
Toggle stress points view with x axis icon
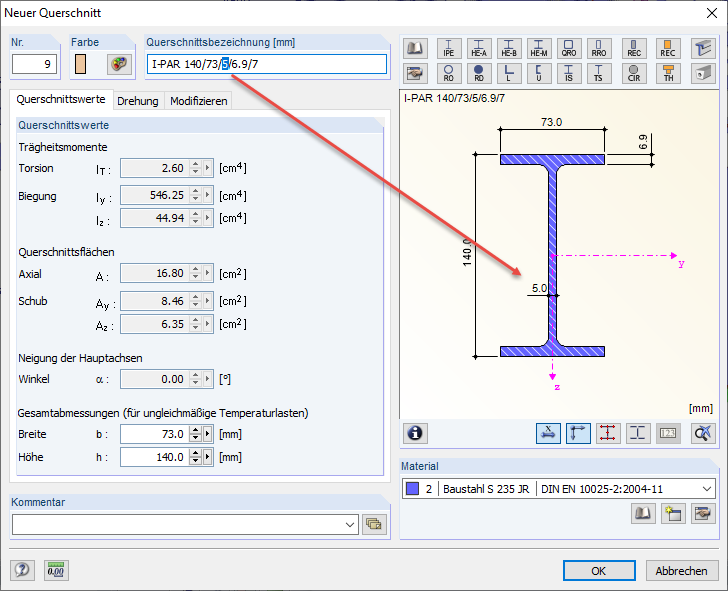click(548, 433)
